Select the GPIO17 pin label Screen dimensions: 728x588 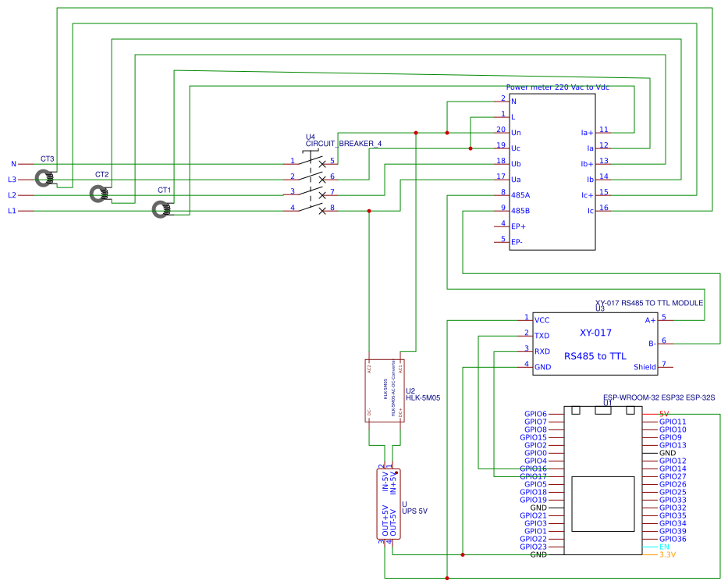pos(534,476)
